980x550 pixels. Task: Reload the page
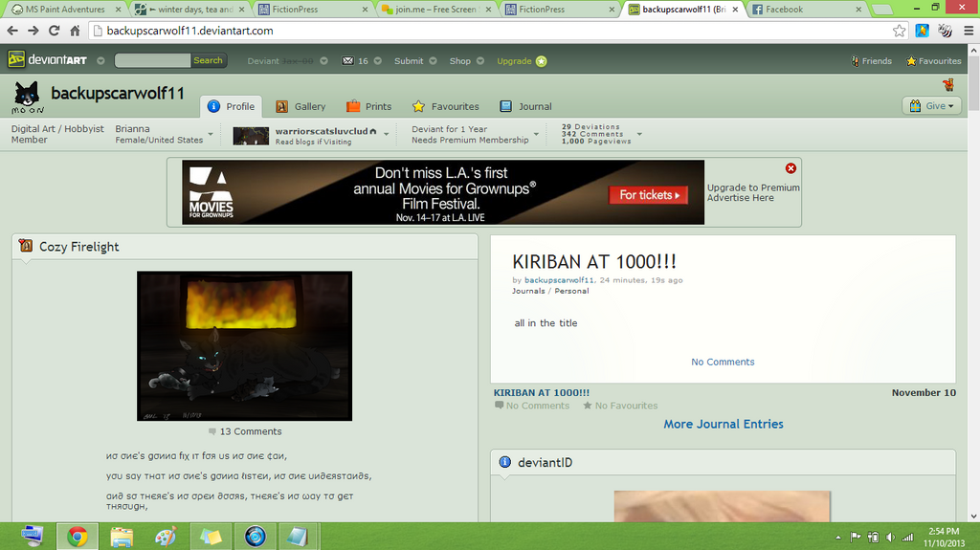coord(55,31)
